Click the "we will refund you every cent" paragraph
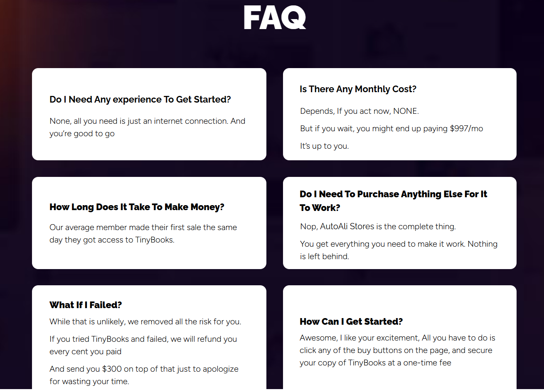Viewport: 544px width, 392px height. tap(143, 345)
